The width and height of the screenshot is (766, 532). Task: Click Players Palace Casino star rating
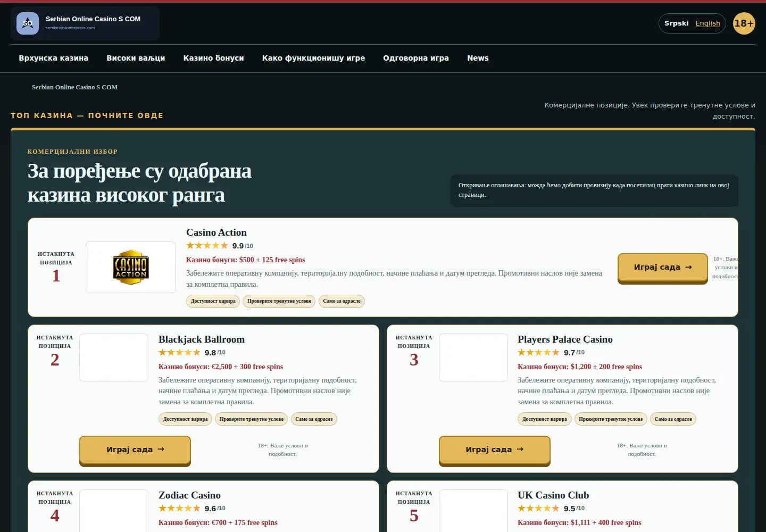click(538, 353)
